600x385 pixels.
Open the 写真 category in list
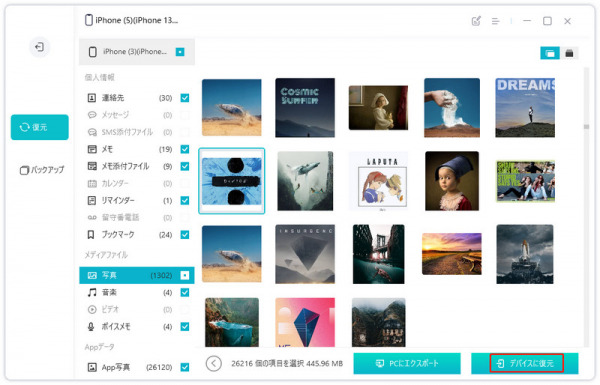(x=137, y=275)
